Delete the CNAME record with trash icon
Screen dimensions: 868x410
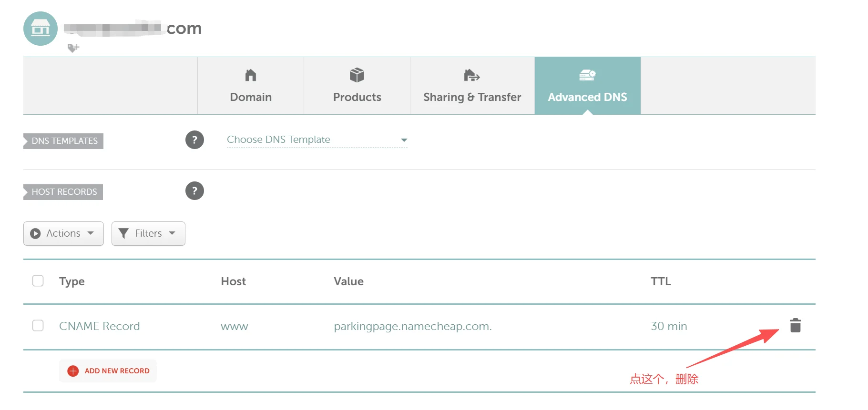tap(796, 326)
